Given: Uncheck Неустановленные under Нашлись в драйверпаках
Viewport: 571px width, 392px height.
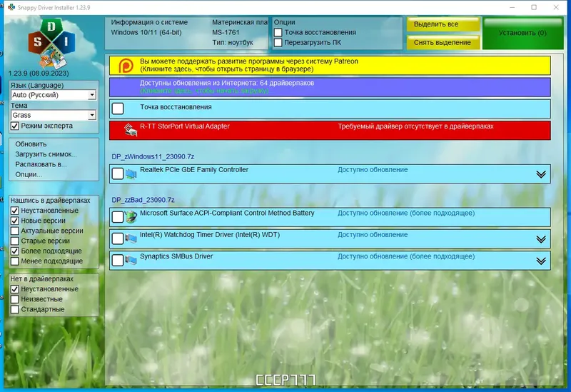Looking at the screenshot, I should tap(14, 211).
